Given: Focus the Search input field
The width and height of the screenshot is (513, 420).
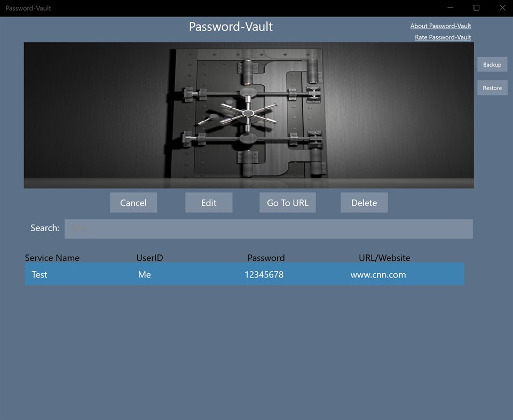Looking at the screenshot, I should coord(269,229).
